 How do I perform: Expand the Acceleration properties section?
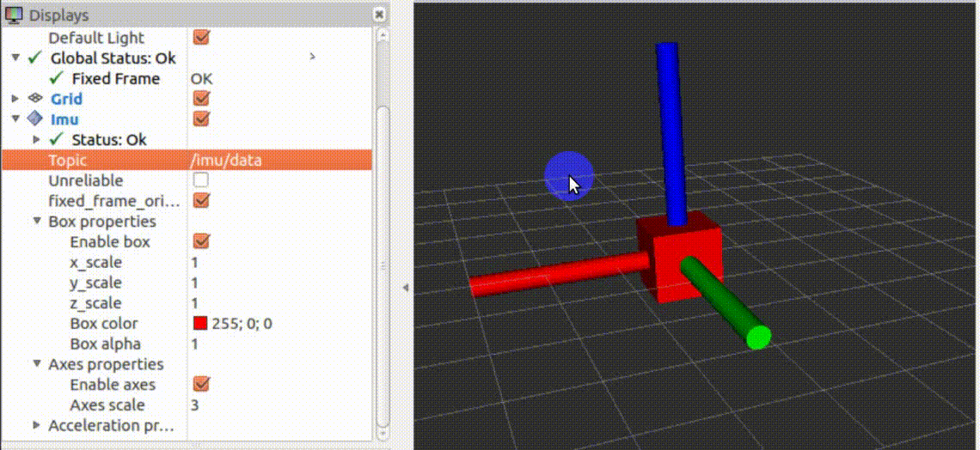tap(37, 425)
